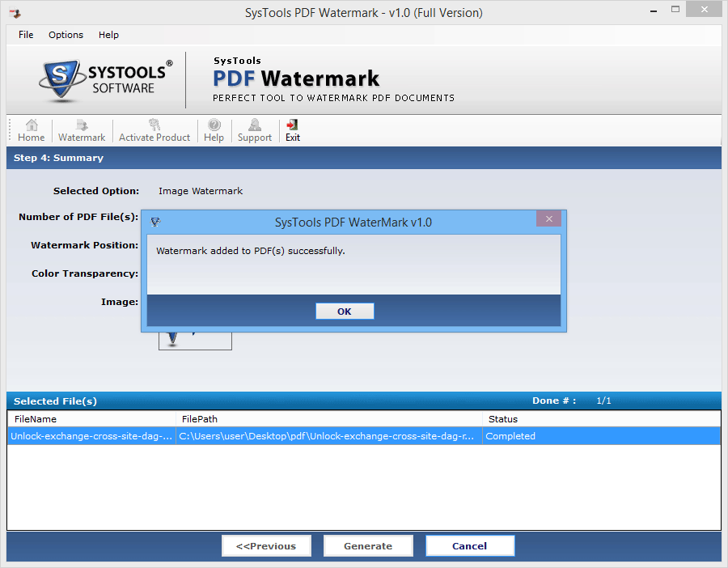Click the main window title bar icon
728x568 pixels.
point(15,13)
